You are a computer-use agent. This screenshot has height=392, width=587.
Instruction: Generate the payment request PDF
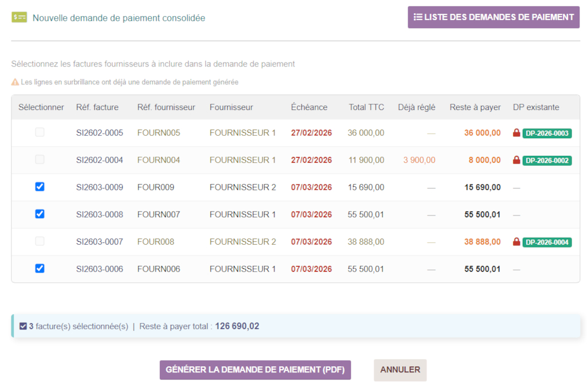click(x=255, y=370)
